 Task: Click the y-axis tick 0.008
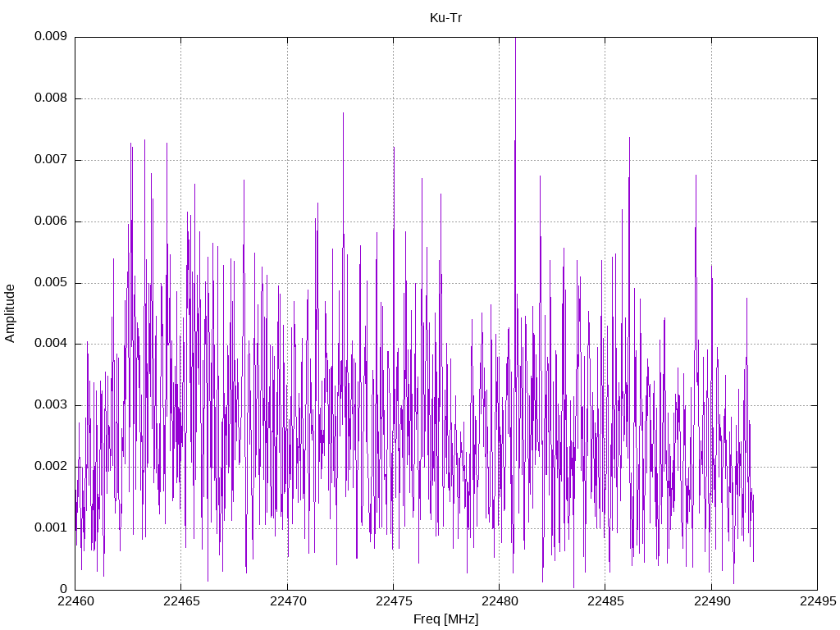pyautogui.click(x=51, y=98)
